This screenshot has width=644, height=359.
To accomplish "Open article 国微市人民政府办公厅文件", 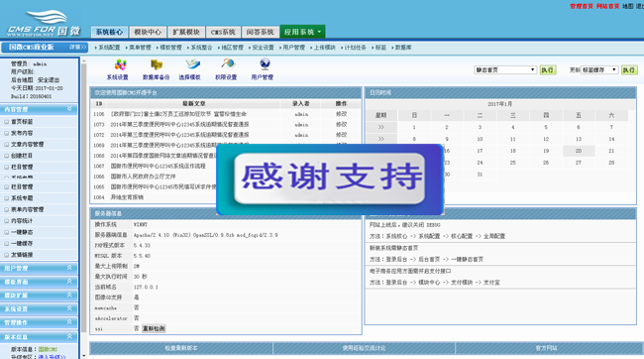I will 143,177.
